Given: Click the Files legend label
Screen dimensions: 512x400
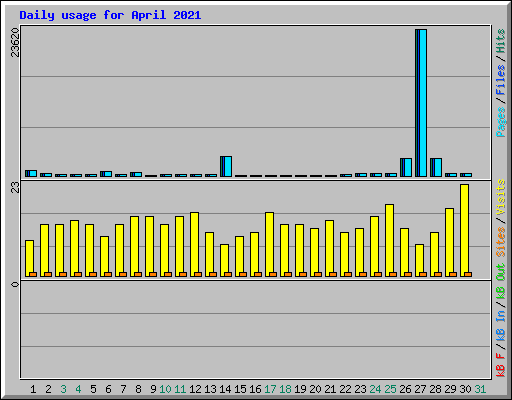Looking at the screenshot, I should pyautogui.click(x=501, y=80).
